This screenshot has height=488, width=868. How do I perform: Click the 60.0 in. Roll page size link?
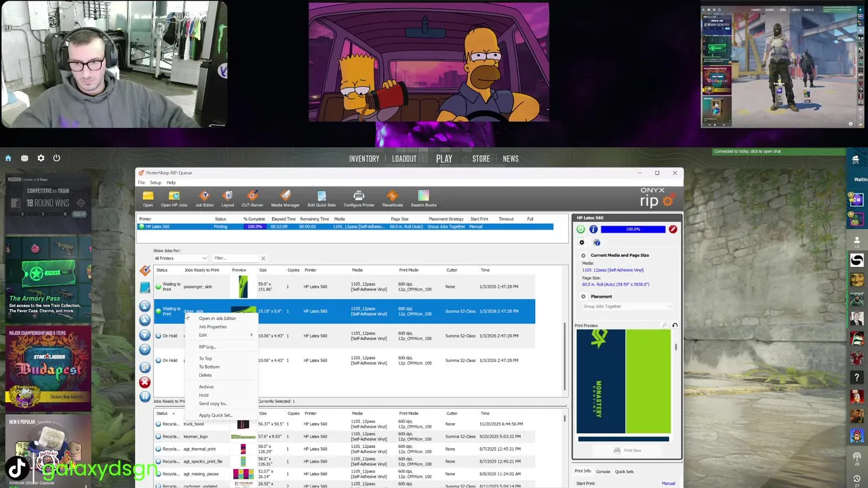coord(615,285)
